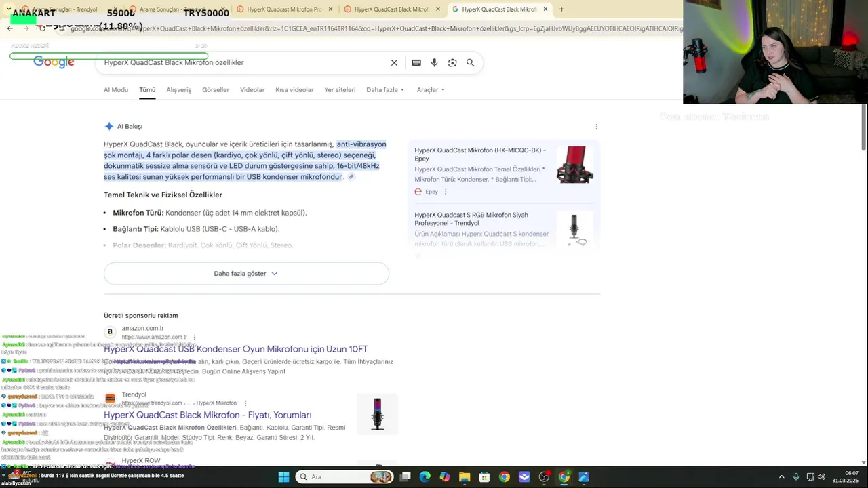
Task: Open the AI Bakışı three-dot options
Action: [596, 127]
